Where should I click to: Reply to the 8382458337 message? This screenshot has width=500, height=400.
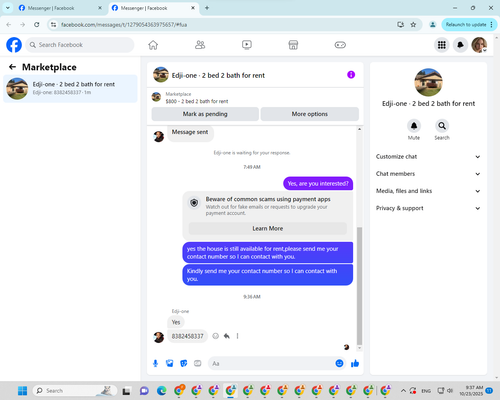[x=227, y=336]
